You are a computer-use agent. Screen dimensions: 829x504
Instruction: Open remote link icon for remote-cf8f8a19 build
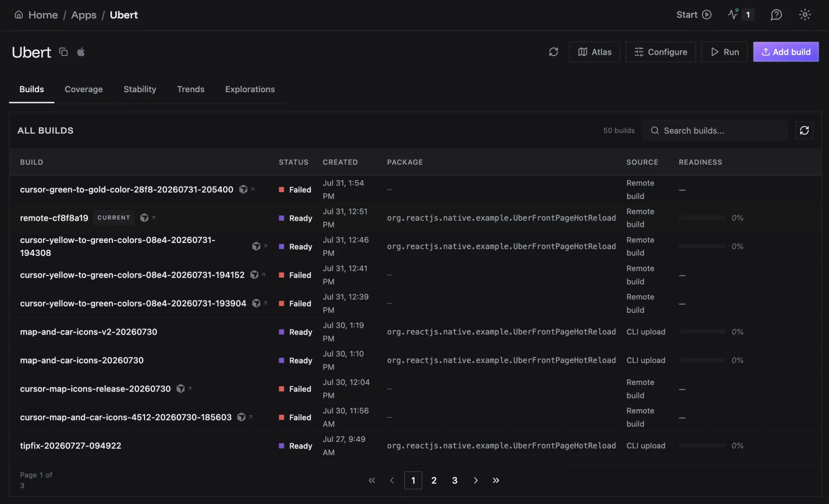(x=148, y=218)
